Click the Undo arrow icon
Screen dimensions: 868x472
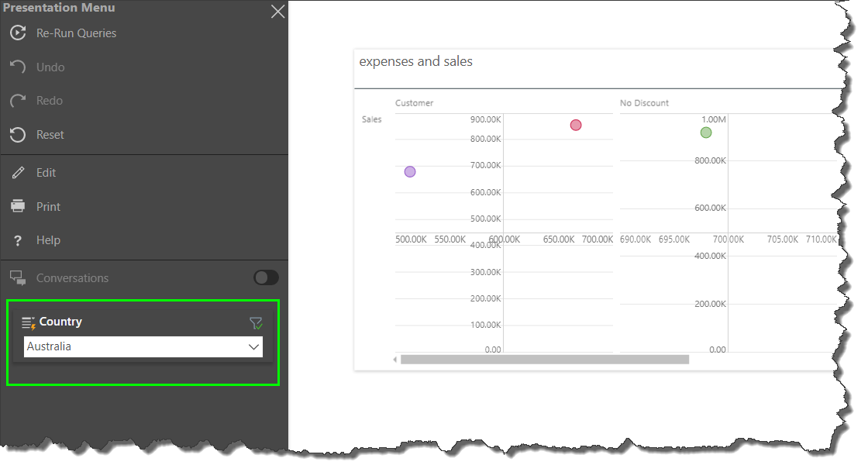18,67
